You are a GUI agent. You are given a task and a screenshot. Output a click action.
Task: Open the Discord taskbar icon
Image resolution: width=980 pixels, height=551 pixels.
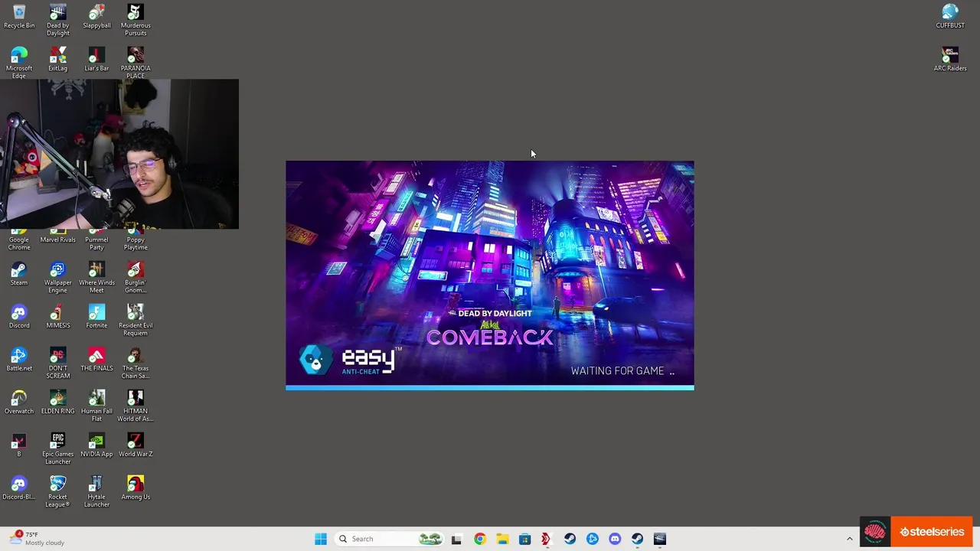[x=615, y=539]
